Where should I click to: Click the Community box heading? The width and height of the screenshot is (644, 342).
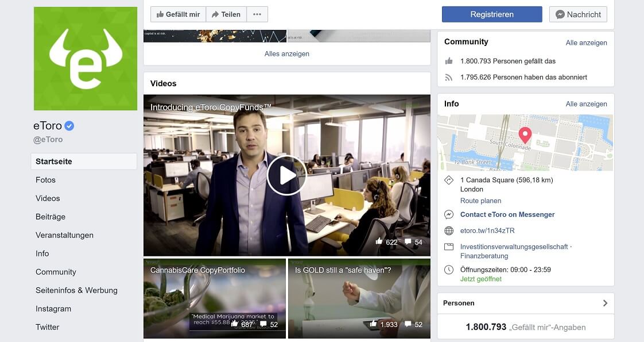466,42
